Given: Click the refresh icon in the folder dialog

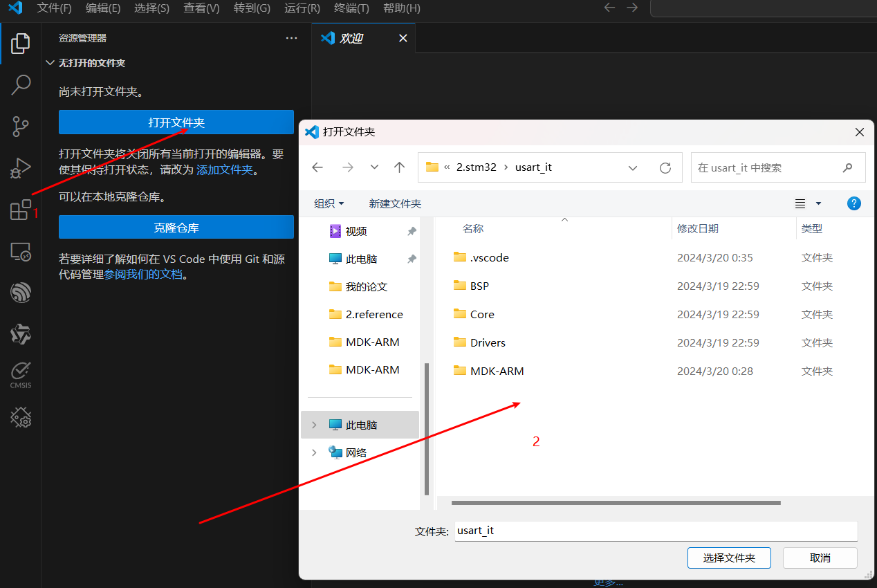Looking at the screenshot, I should [665, 167].
